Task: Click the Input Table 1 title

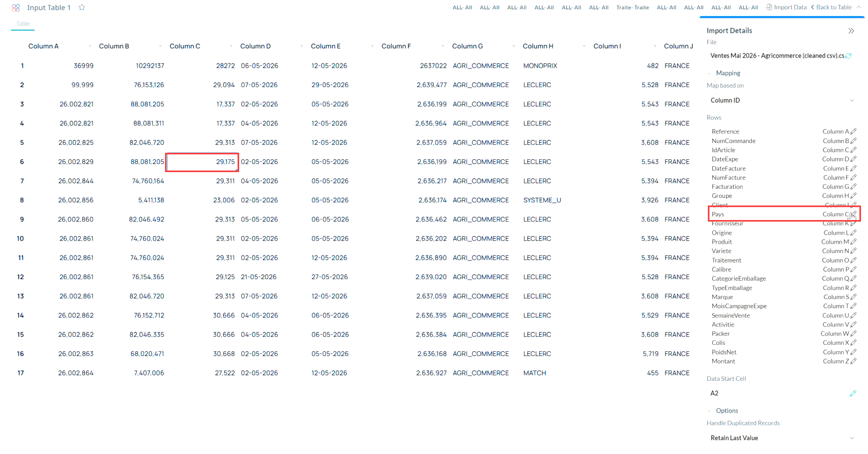Action: pyautogui.click(x=49, y=8)
